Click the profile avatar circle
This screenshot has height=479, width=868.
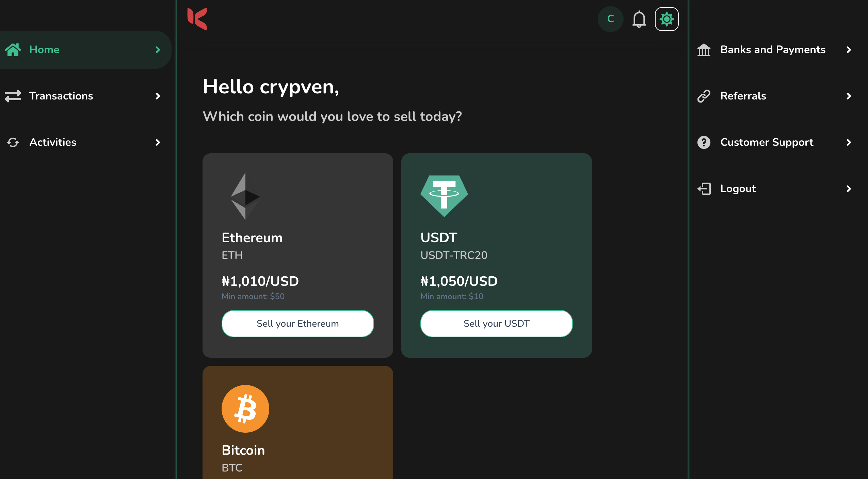[x=610, y=19]
